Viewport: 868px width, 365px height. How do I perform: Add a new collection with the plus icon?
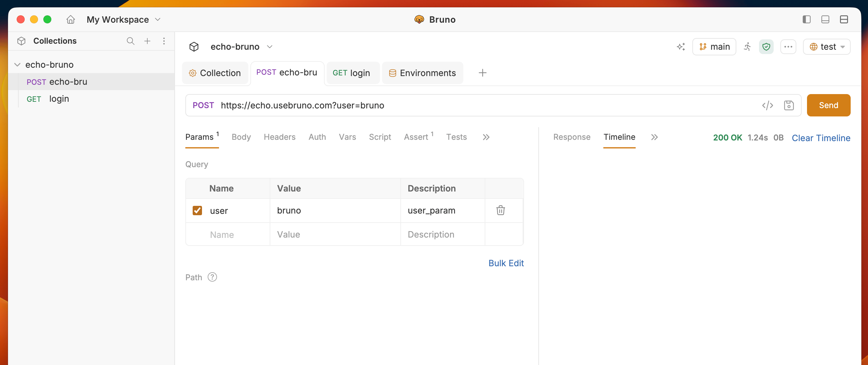pyautogui.click(x=147, y=41)
